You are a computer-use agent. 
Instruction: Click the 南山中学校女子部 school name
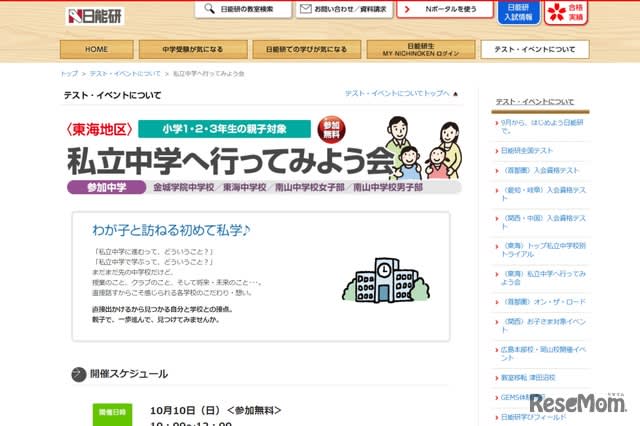pos(310,188)
